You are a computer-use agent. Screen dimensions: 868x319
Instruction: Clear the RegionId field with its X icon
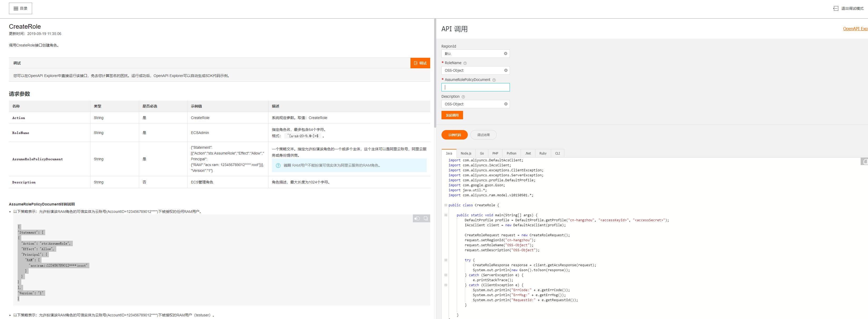point(505,54)
